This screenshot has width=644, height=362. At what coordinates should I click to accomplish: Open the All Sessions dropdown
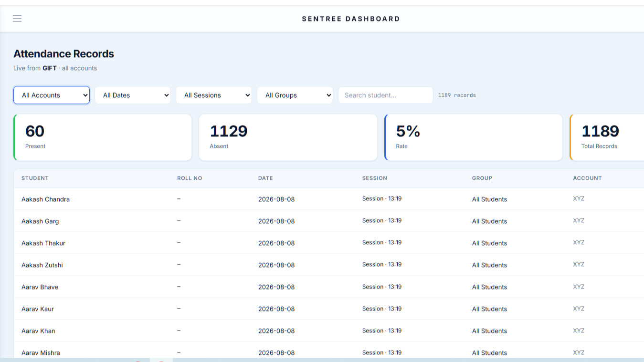(214, 95)
